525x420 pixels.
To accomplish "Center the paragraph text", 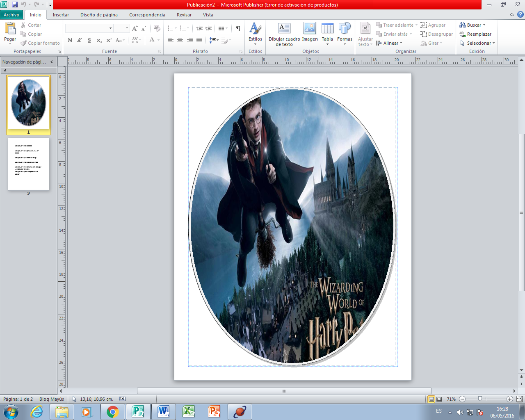I will click(x=180, y=40).
